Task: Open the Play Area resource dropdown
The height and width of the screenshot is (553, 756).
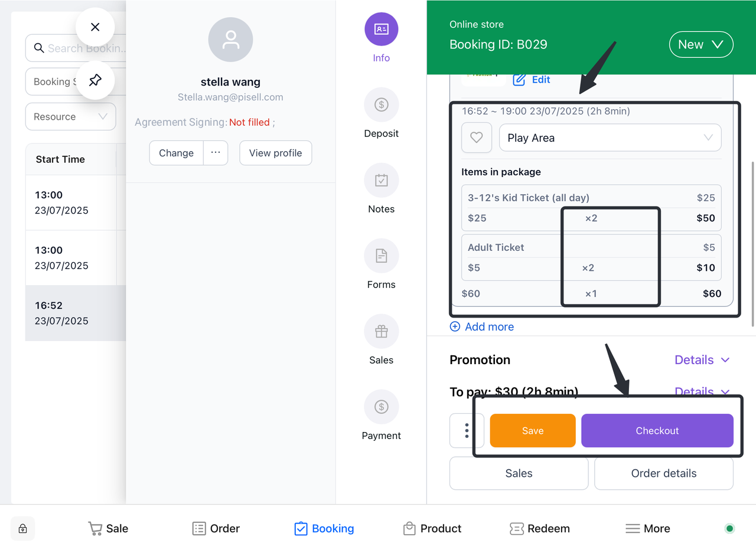Action: click(610, 138)
